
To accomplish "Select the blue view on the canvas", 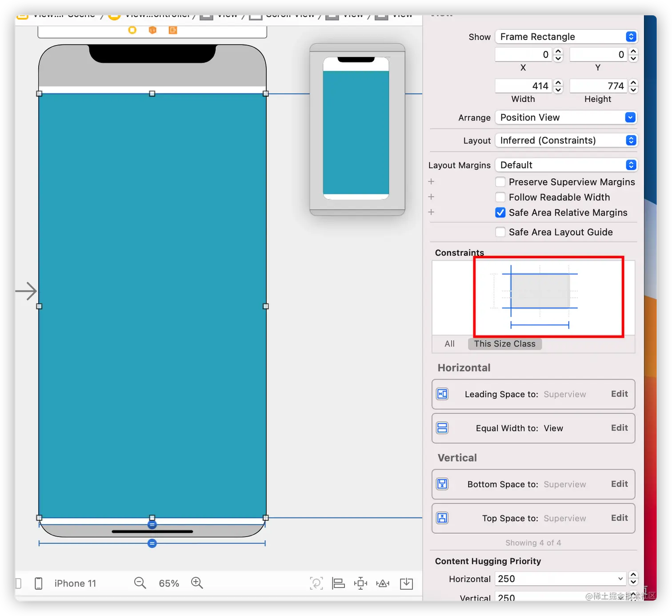I will click(x=152, y=306).
